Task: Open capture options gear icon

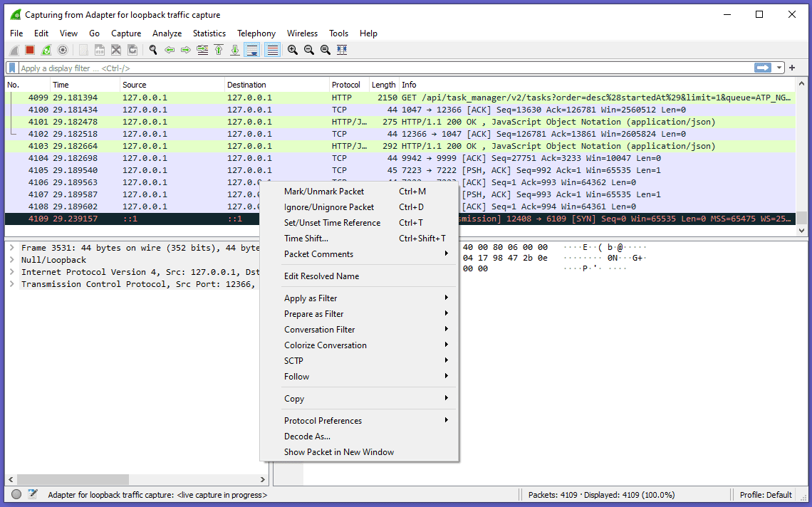Action: [x=63, y=50]
